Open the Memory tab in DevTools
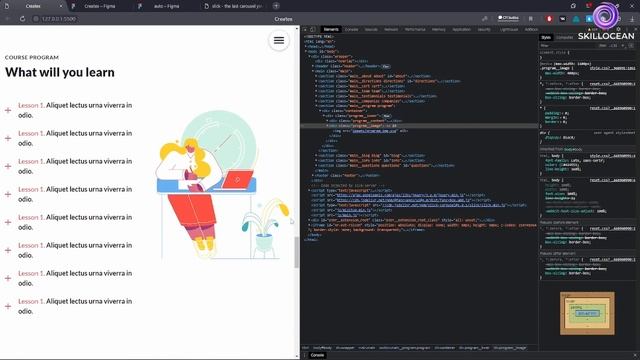 439,29
